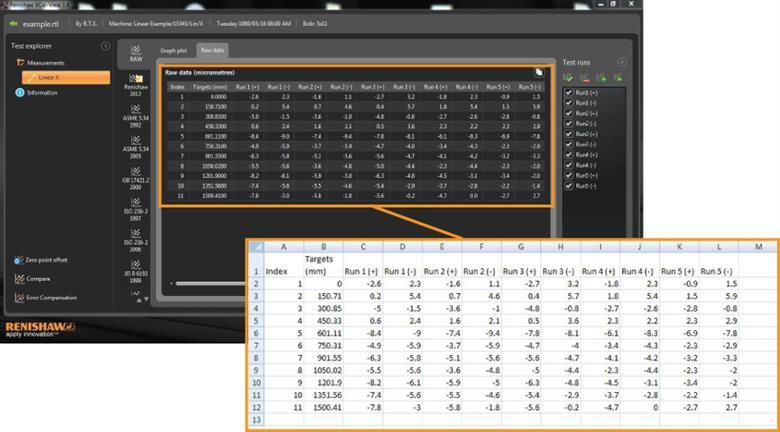The height and width of the screenshot is (432, 780).
Task: Copy raw data table to clipboard
Action: click(x=539, y=73)
